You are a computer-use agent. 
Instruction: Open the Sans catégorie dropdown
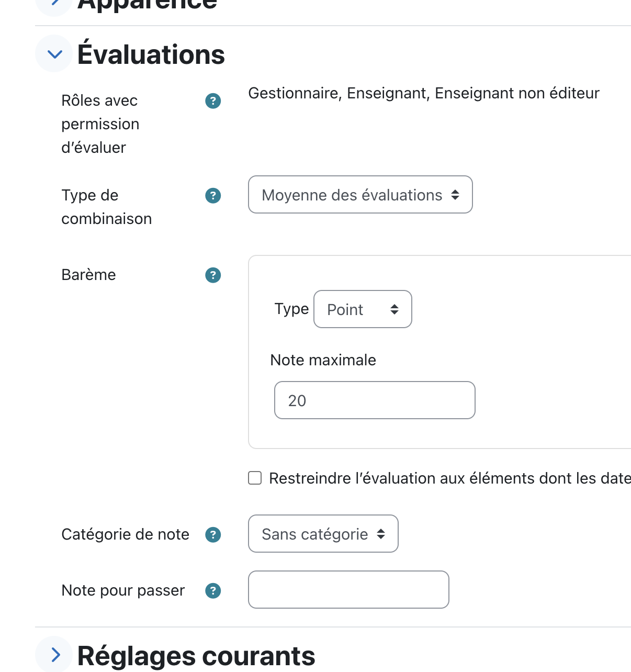click(x=323, y=534)
